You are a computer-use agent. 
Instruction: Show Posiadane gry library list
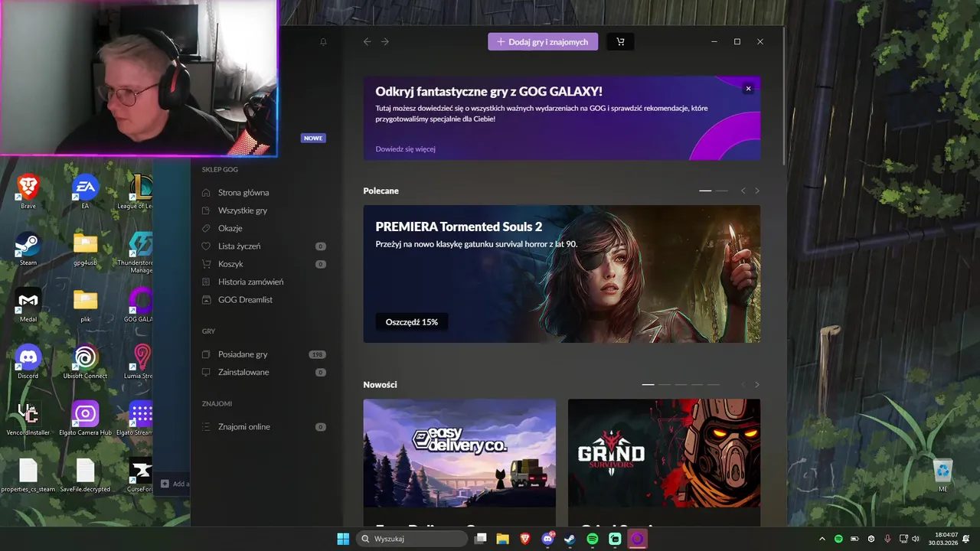click(243, 354)
